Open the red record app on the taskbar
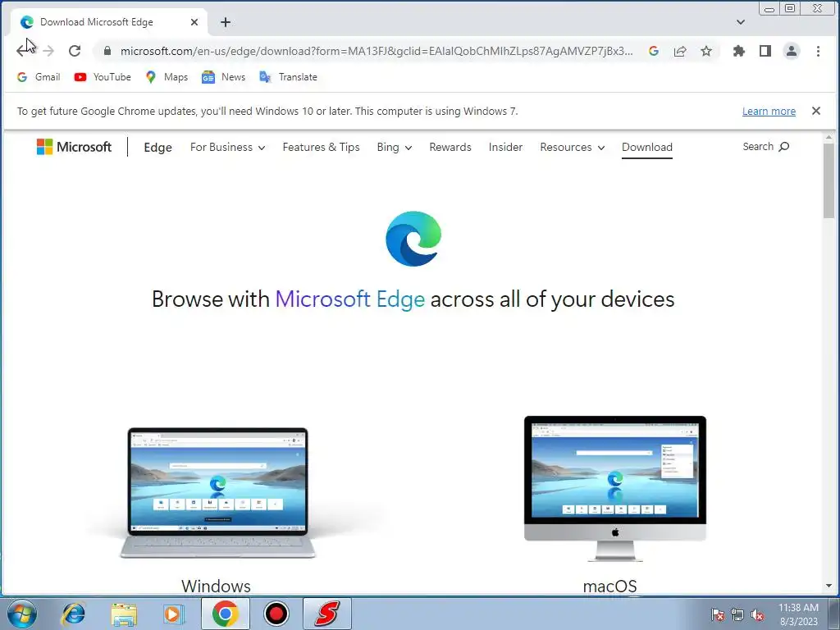The width and height of the screenshot is (840, 630). (x=276, y=614)
